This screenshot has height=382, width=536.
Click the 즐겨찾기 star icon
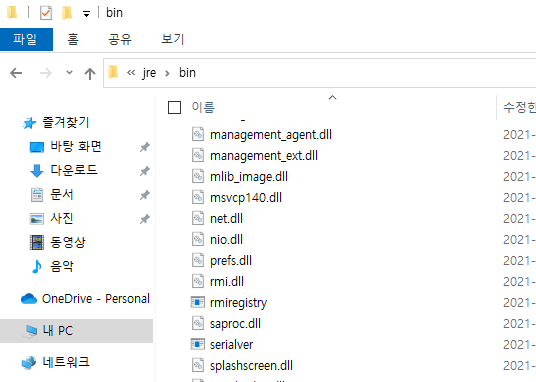click(x=29, y=123)
